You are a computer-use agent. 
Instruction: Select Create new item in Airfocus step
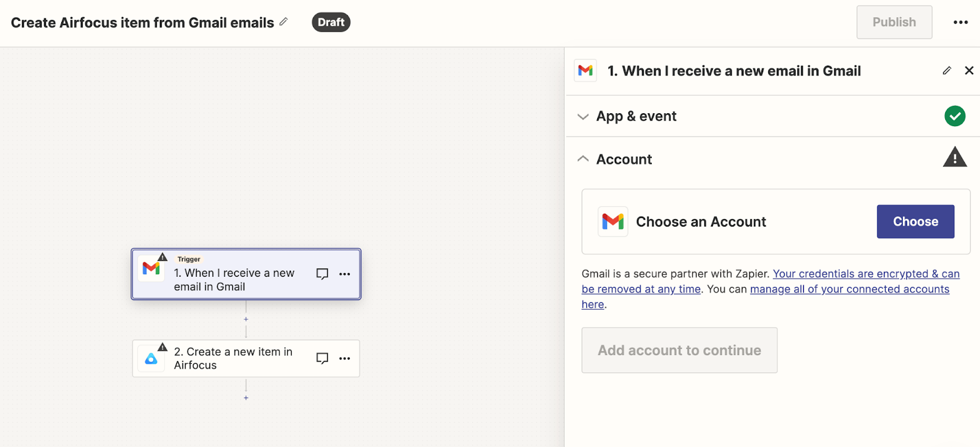coord(246,358)
